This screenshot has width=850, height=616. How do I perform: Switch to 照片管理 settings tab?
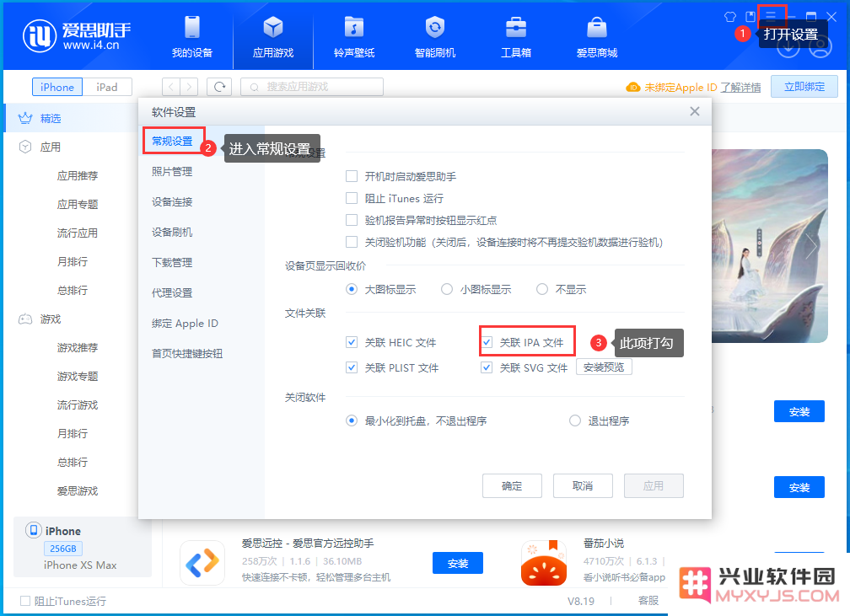click(x=172, y=171)
